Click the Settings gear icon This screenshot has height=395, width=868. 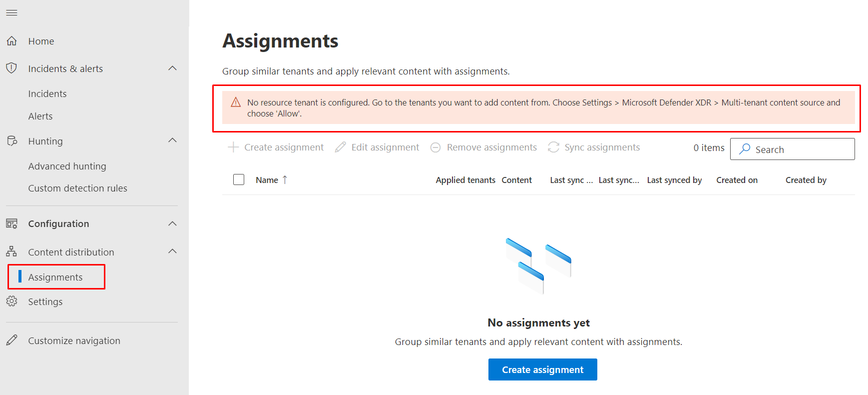(x=11, y=301)
